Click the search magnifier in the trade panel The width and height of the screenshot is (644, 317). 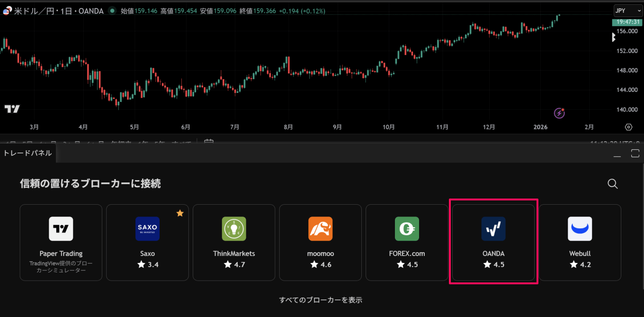612,184
